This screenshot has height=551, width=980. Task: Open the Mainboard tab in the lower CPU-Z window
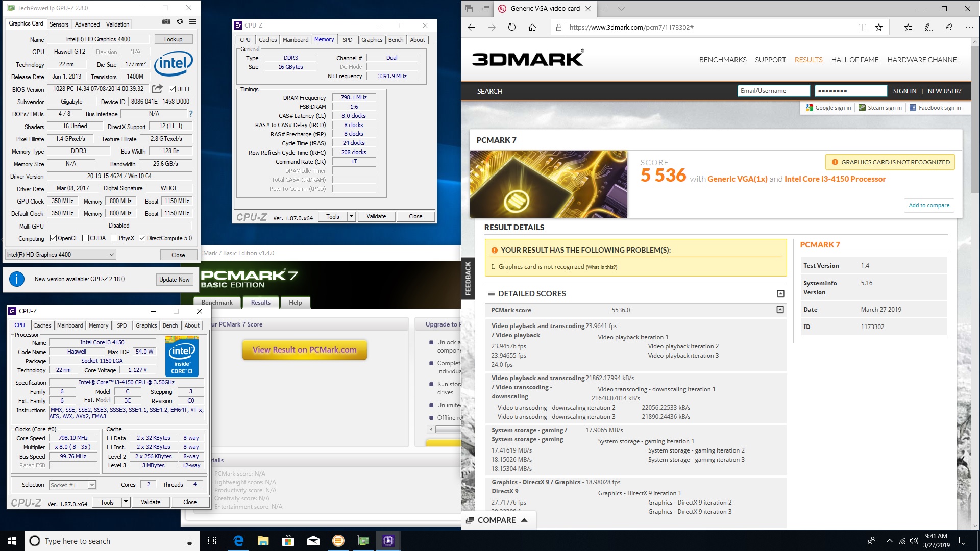(70, 325)
